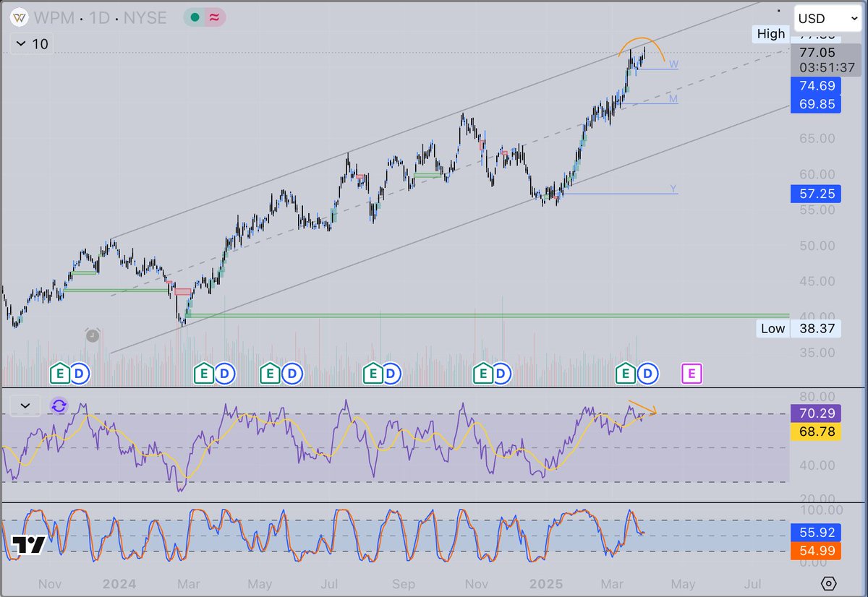The height and width of the screenshot is (597, 868).
Task: Select the Y yearly level label
Action: pyautogui.click(x=673, y=189)
